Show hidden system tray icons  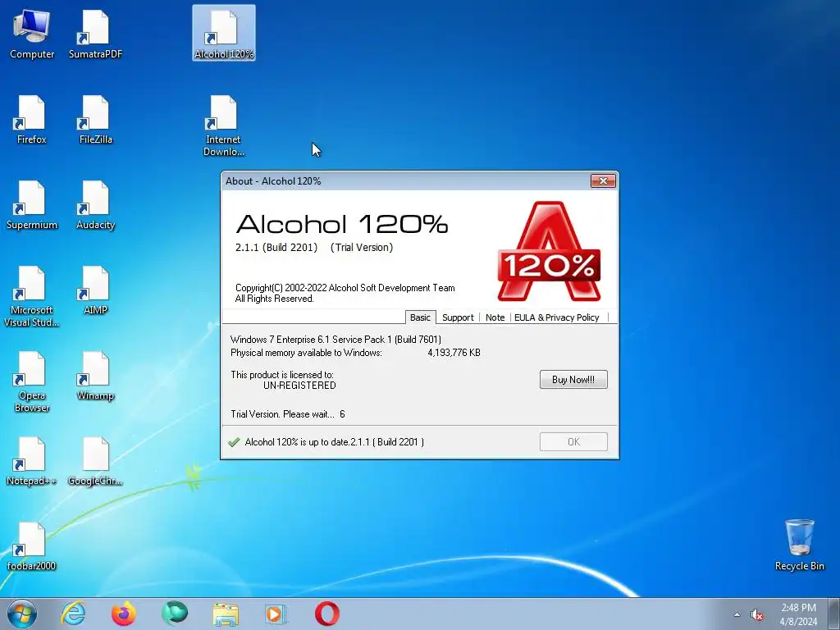tap(737, 615)
